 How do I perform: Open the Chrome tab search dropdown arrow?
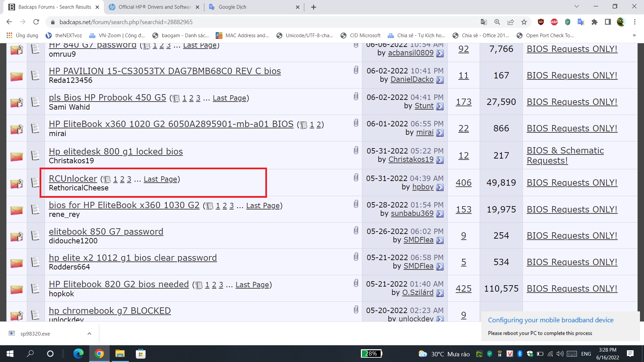coord(577,6)
